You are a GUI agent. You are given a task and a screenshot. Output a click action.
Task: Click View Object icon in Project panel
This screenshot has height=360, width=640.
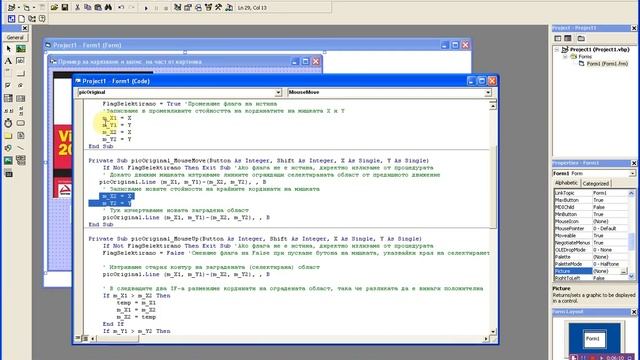tap(568, 38)
